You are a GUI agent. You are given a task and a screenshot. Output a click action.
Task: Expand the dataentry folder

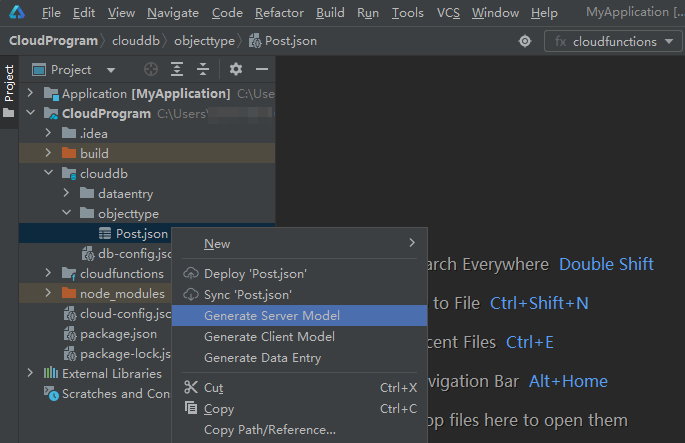(67, 194)
